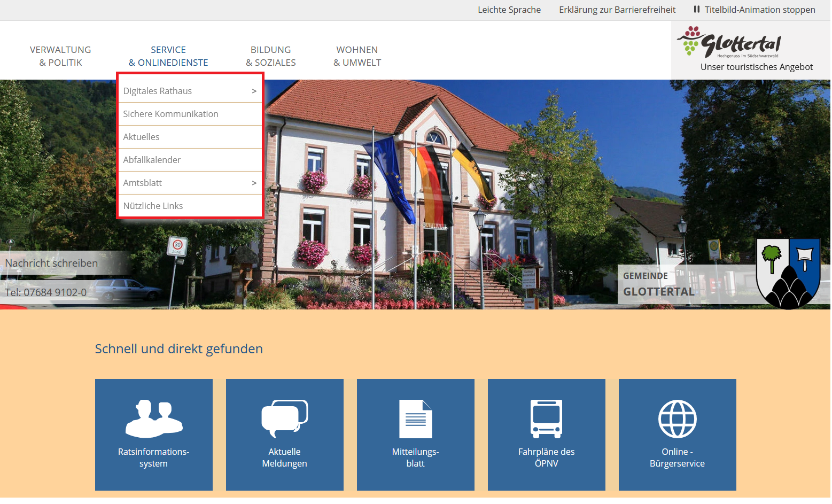Select Abfallkalender from the Service menu
832x504 pixels.
tap(152, 160)
